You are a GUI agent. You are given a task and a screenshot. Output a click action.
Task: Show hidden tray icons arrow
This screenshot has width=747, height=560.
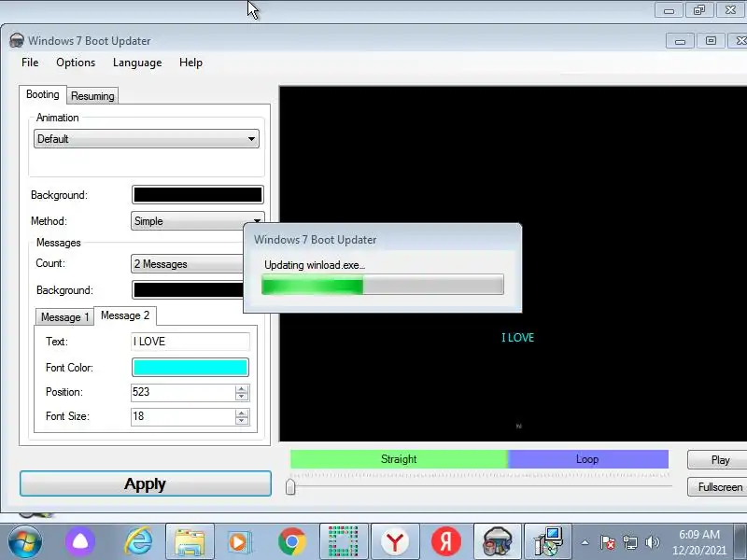tap(585, 542)
